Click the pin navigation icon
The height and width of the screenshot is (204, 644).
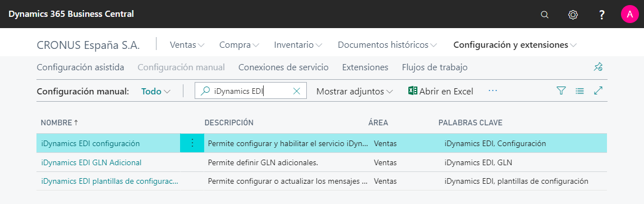click(x=598, y=67)
